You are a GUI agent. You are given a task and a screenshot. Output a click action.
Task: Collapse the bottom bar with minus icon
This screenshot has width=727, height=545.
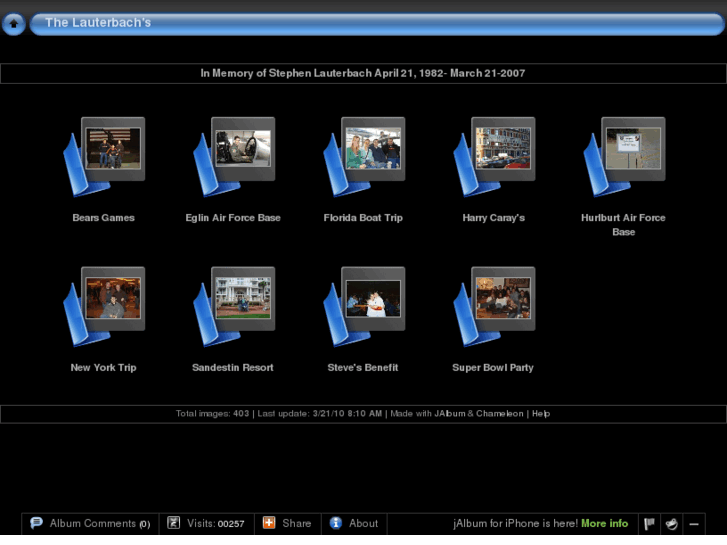point(694,524)
